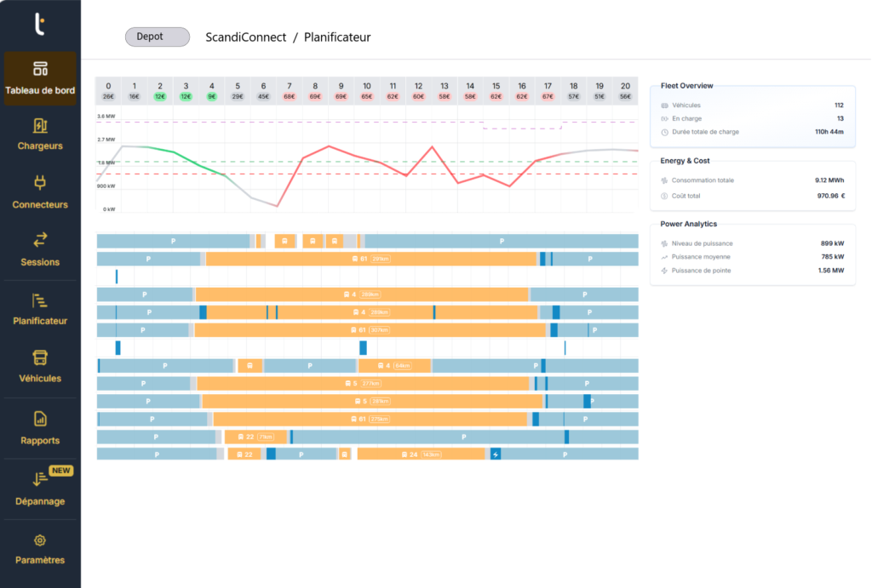Select hour 17 column with 67€ price
The height and width of the screenshot is (588, 872).
(548, 86)
